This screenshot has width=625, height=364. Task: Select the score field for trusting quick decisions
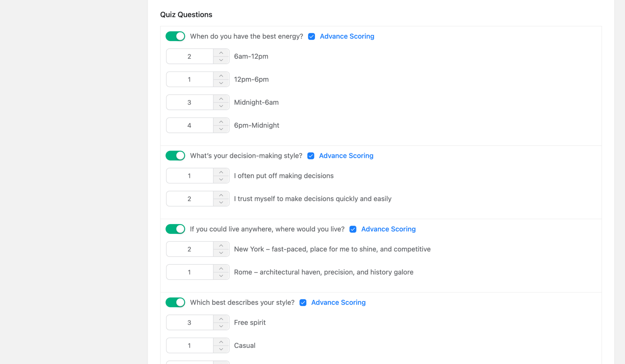point(189,198)
